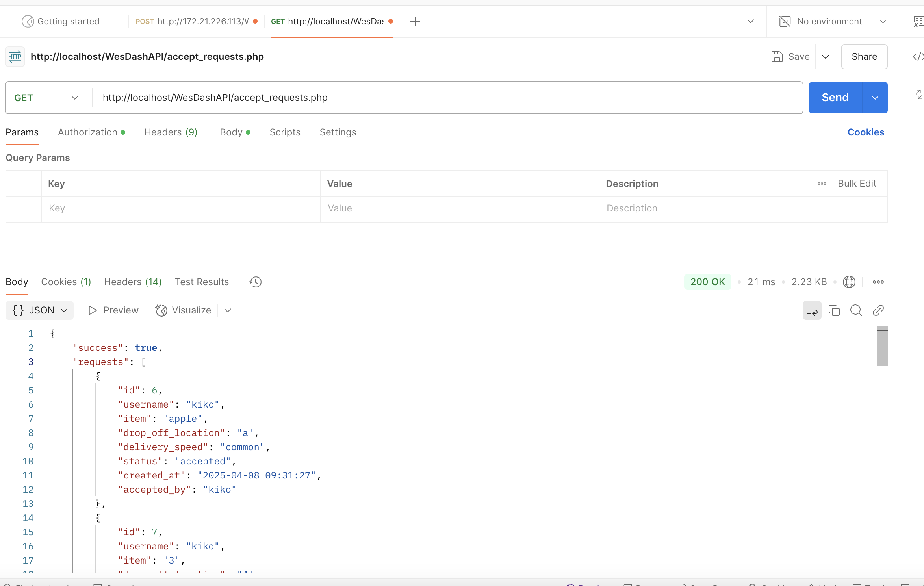Open the Cookies manager
Image resolution: width=924 pixels, height=586 pixels.
pyautogui.click(x=865, y=132)
